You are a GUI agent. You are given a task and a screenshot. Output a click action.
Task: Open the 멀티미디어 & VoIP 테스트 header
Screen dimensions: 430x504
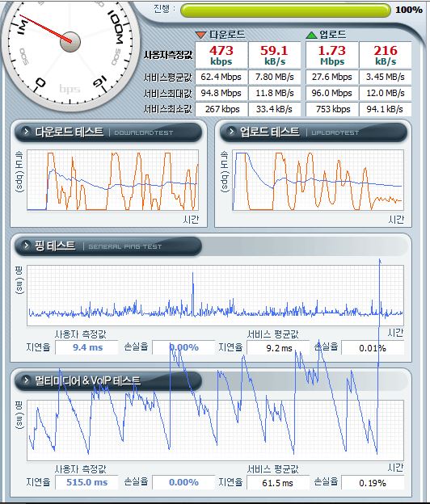(108, 380)
